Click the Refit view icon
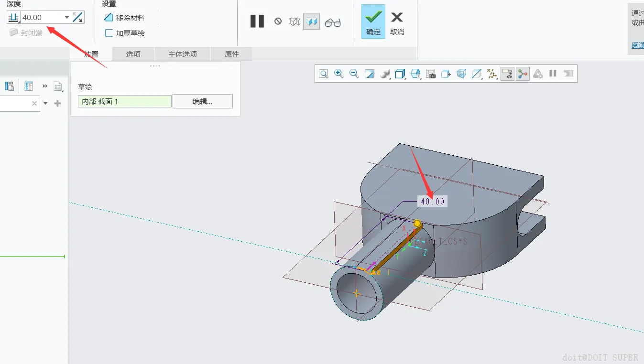The width and height of the screenshot is (644, 364). tap(324, 74)
